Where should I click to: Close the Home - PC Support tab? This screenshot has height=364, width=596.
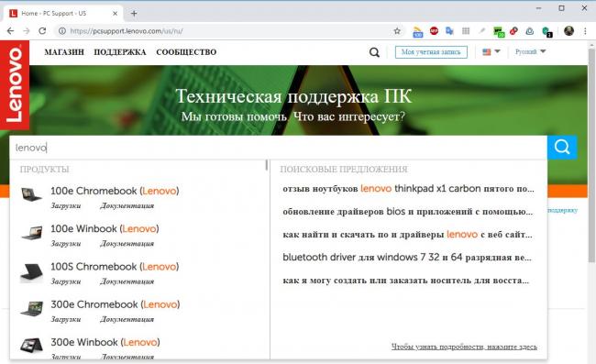pos(115,14)
